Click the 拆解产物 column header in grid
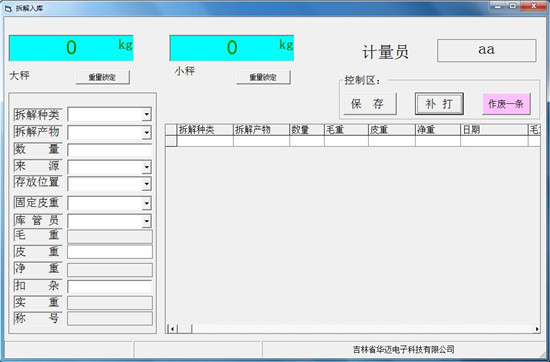Viewport: 550px width, 362px height. pyautogui.click(x=261, y=130)
